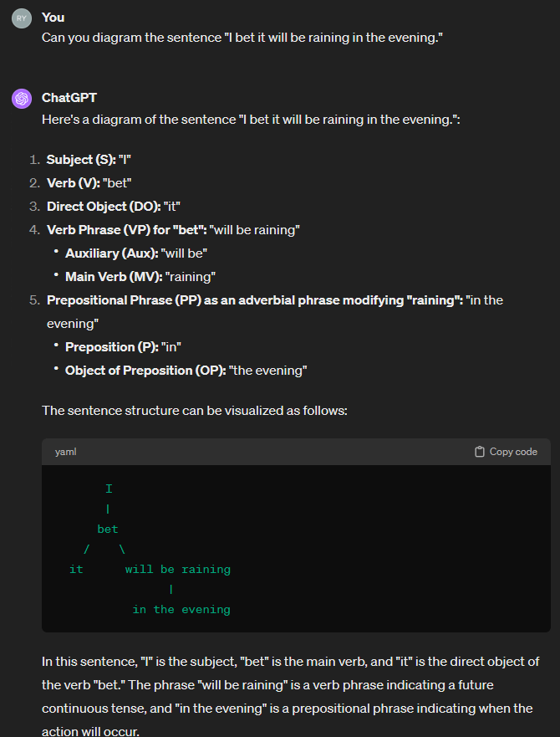Click the "Auxiliary (Aux)" bullet point

pyautogui.click(x=136, y=253)
